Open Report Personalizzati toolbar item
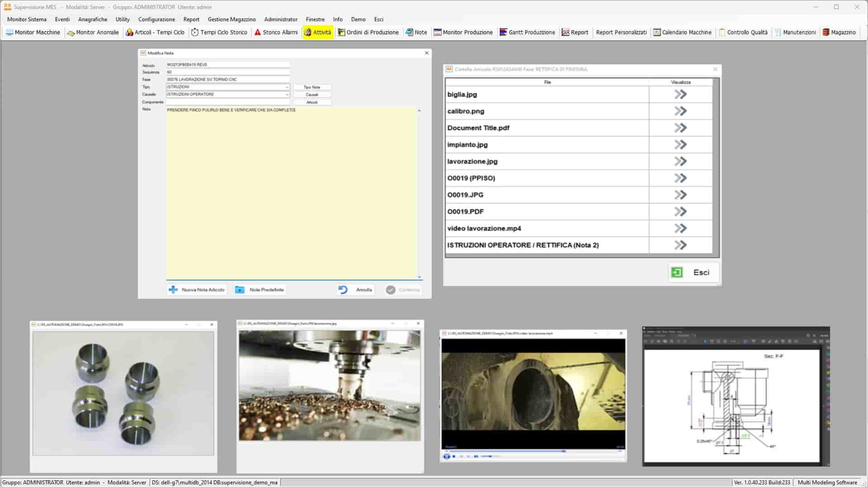868x488 pixels. pyautogui.click(x=621, y=33)
